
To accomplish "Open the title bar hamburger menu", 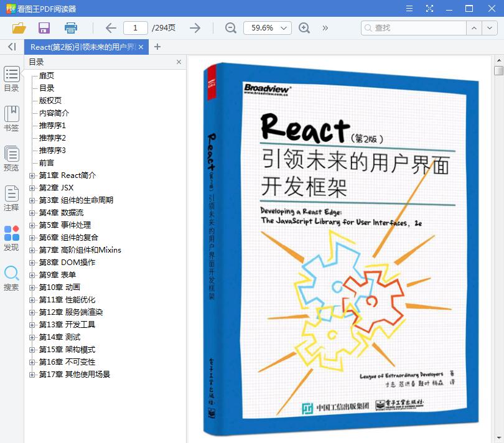I will (x=409, y=8).
